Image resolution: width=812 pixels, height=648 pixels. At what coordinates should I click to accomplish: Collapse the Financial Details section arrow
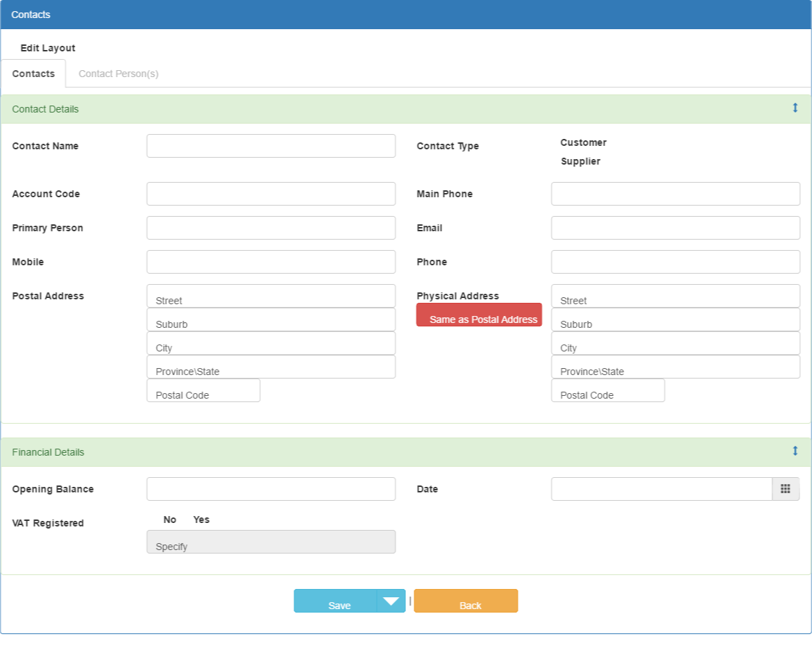[x=795, y=451]
